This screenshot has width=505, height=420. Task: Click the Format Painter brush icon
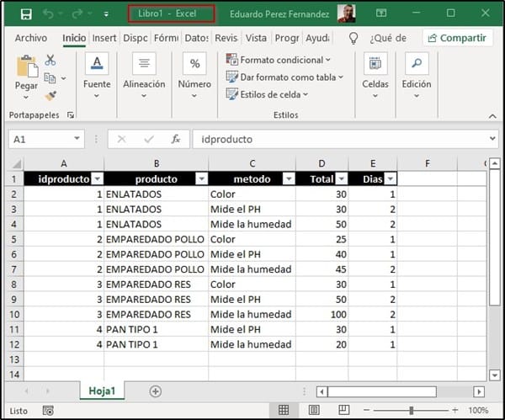click(x=50, y=96)
